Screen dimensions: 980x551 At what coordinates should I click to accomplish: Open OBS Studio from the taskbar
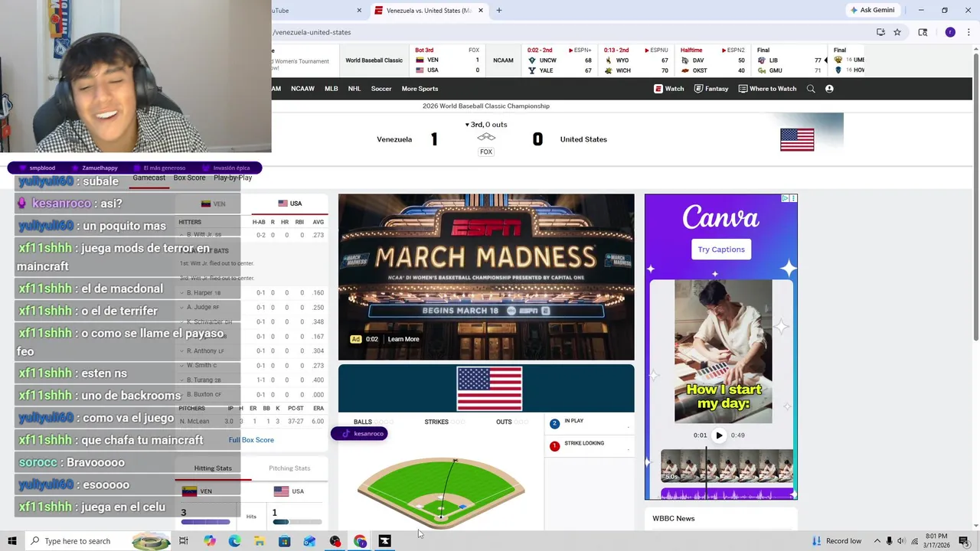coord(335,541)
